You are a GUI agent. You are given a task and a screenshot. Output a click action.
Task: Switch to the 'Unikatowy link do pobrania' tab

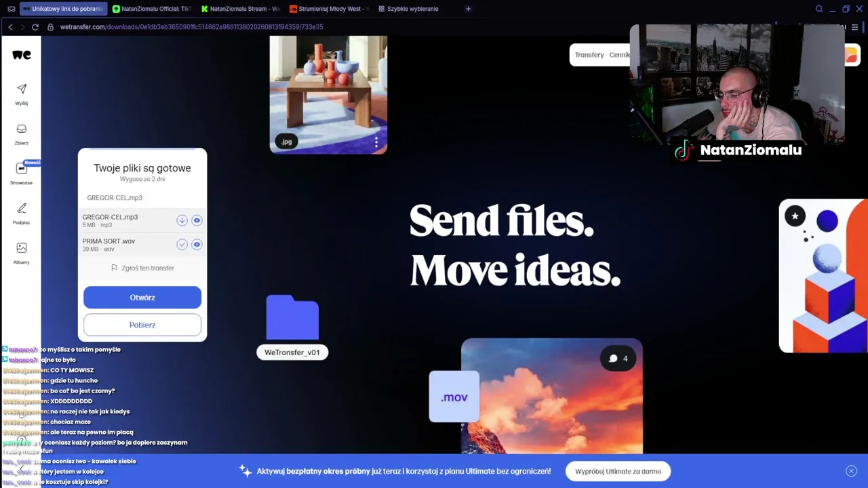pyautogui.click(x=63, y=9)
